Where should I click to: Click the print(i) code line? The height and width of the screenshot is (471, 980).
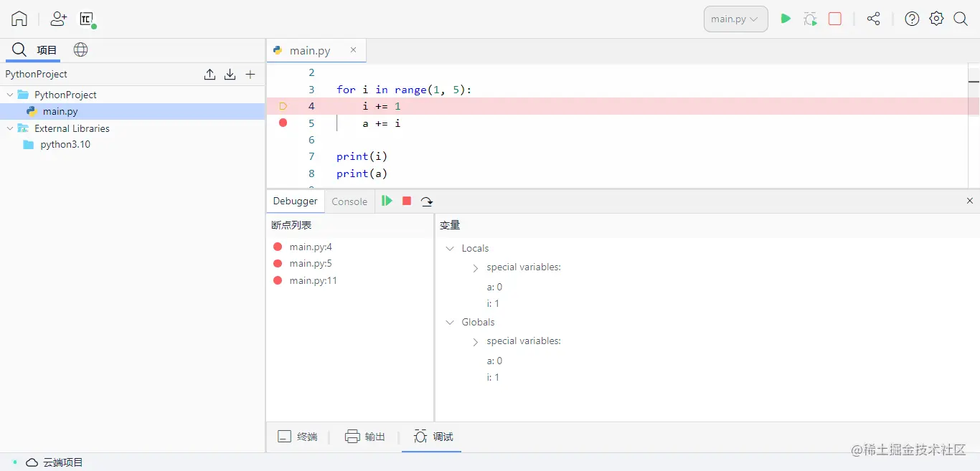point(362,156)
